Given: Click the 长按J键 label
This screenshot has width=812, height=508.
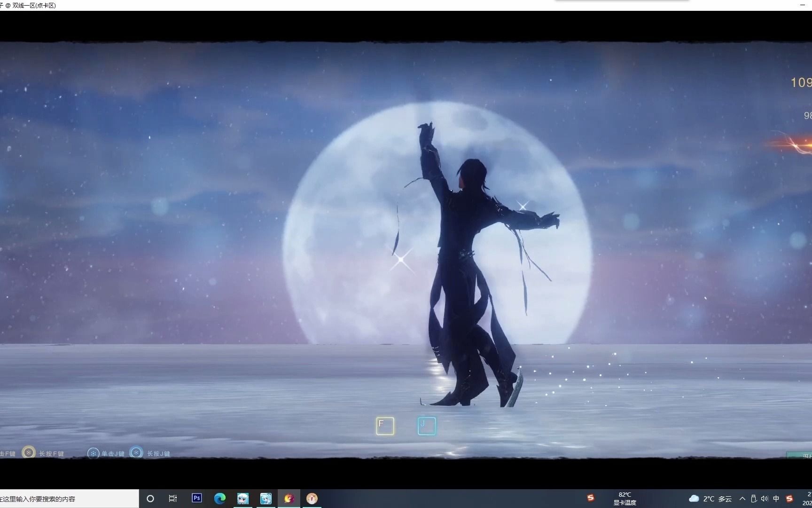Looking at the screenshot, I should (158, 454).
